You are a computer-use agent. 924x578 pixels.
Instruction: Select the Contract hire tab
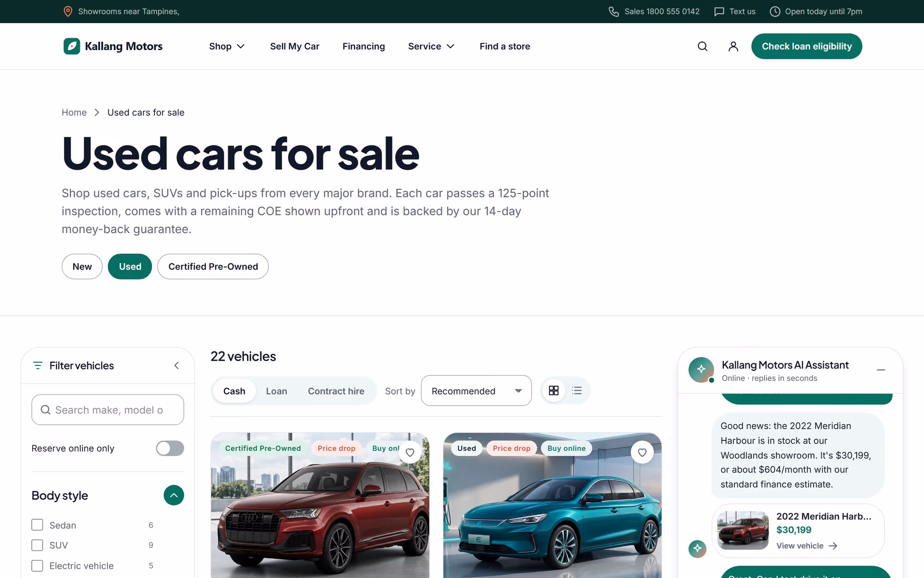coord(336,391)
